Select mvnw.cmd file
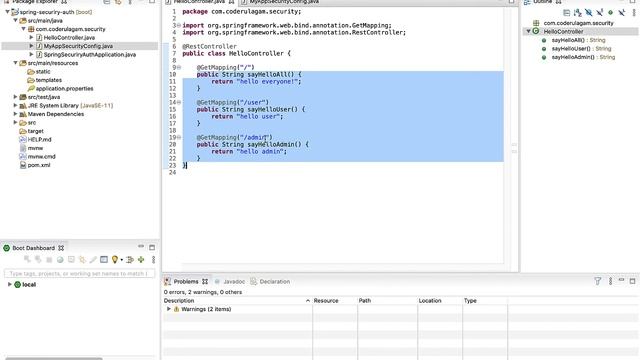Viewport: 640px width, 360px height. pos(41,156)
